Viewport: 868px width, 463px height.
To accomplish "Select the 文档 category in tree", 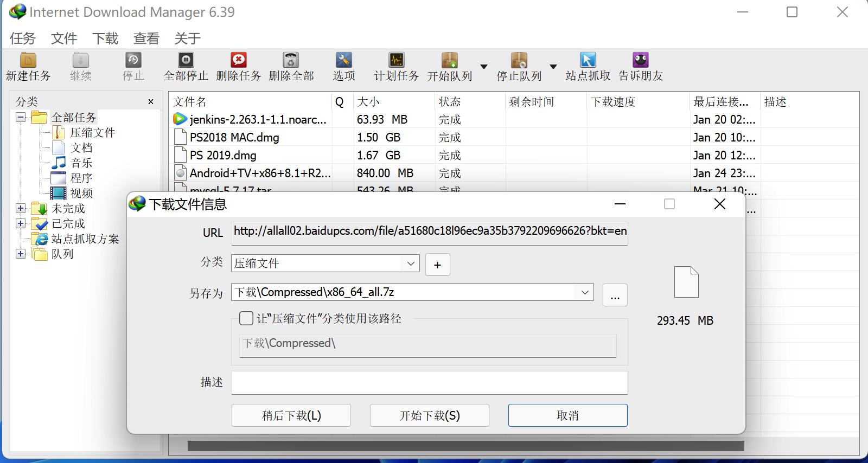I will tap(81, 148).
